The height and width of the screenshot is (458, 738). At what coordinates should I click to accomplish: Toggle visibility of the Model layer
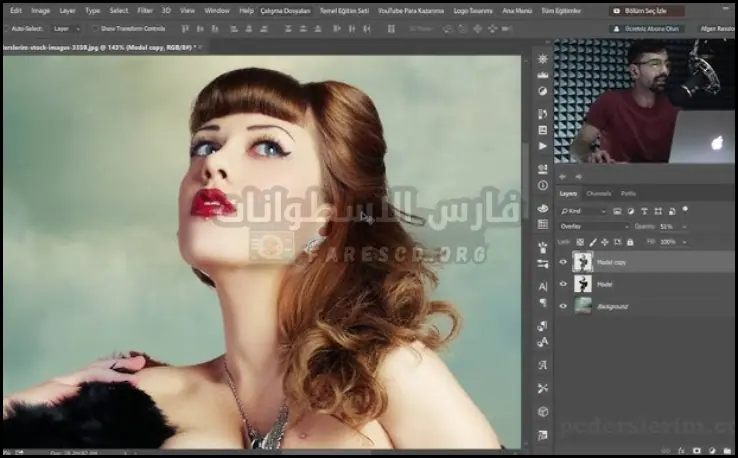pos(563,284)
